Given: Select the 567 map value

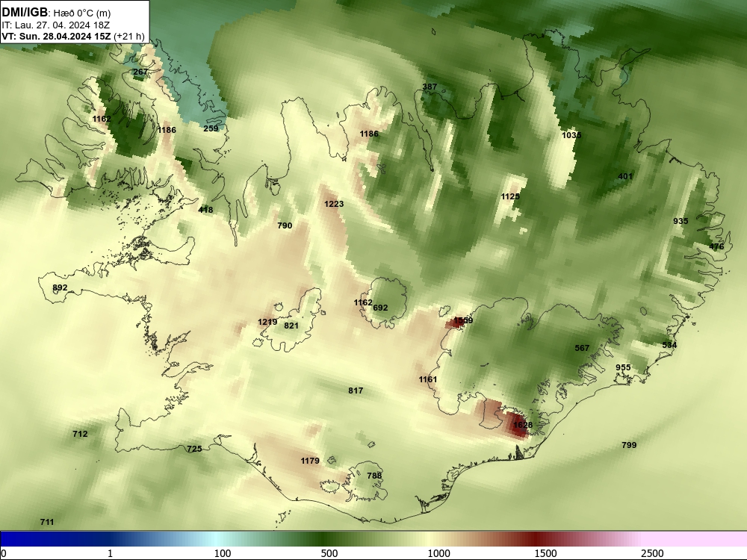Looking at the screenshot, I should 582,348.
